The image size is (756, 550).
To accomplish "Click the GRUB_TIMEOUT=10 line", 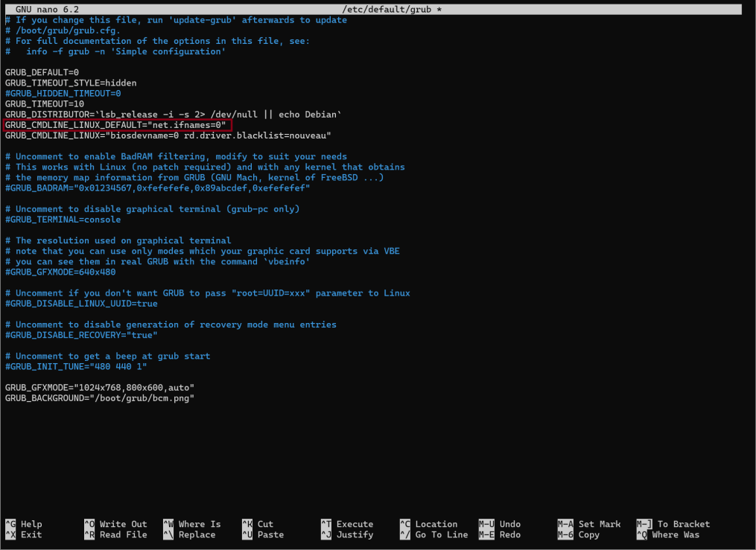I will [45, 104].
